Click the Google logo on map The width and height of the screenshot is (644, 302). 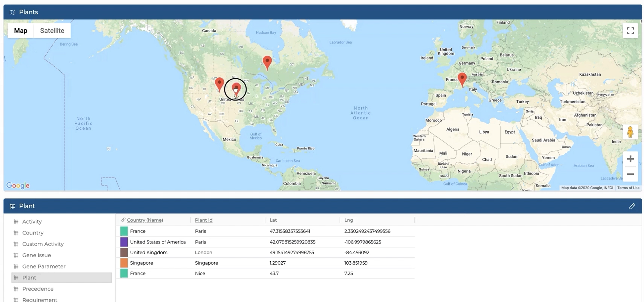18,185
